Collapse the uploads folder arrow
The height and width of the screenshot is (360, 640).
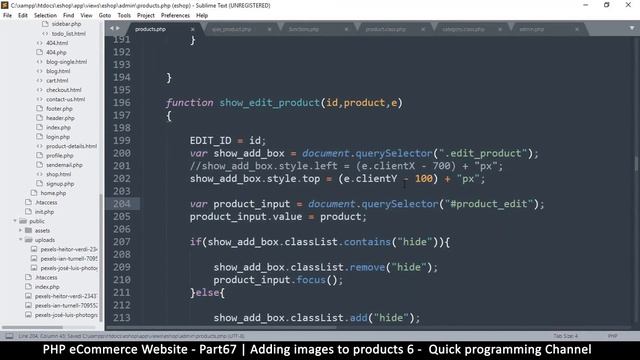pos(20,240)
